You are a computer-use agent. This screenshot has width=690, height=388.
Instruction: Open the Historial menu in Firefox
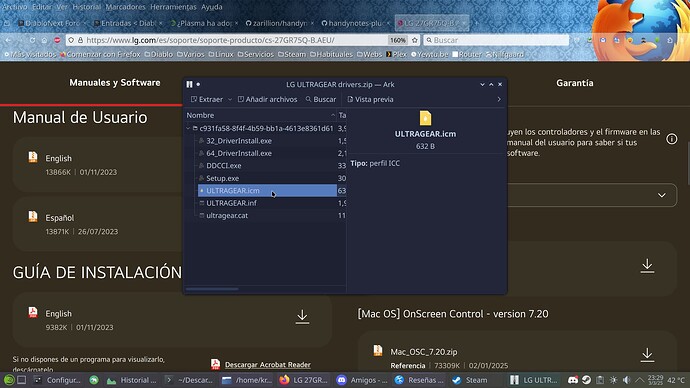point(87,7)
